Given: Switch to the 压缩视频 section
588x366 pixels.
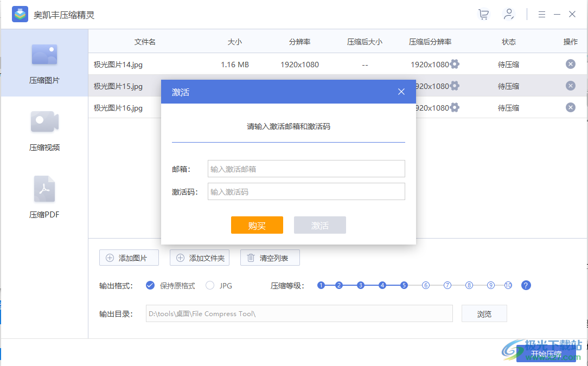Looking at the screenshot, I should point(44,131).
